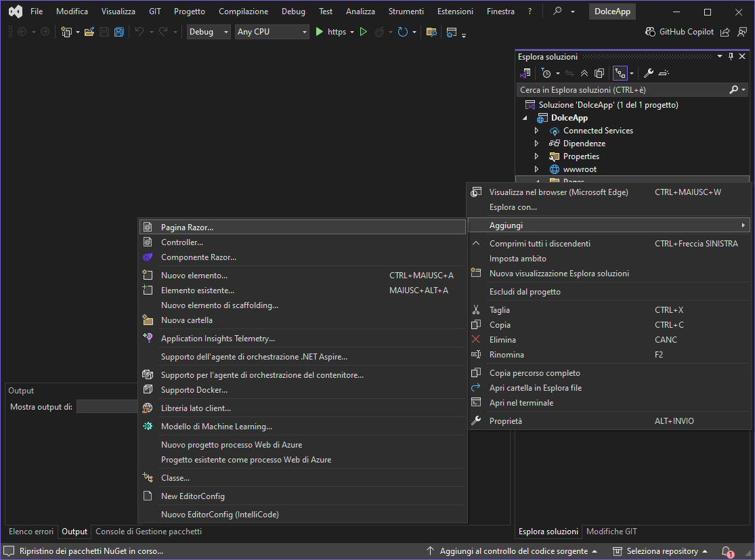This screenshot has width=755, height=560.
Task: Click Aggiungi al controllo del codice sorgente
Action: point(513,551)
